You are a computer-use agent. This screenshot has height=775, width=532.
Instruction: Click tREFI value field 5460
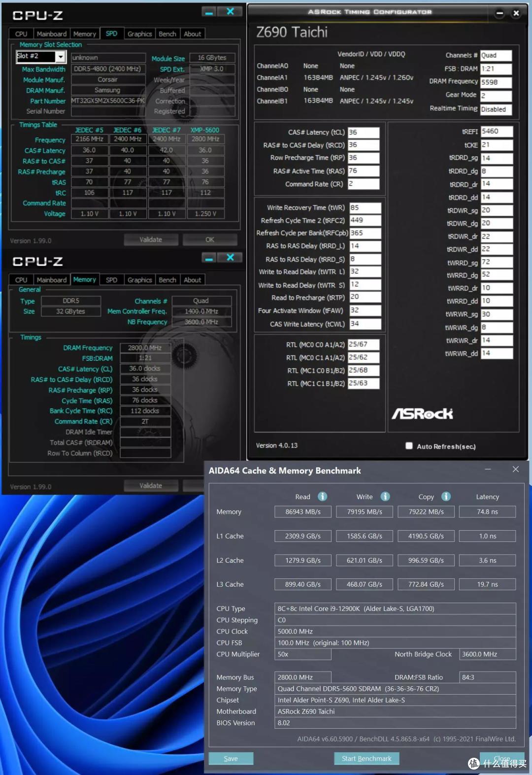[x=497, y=132]
